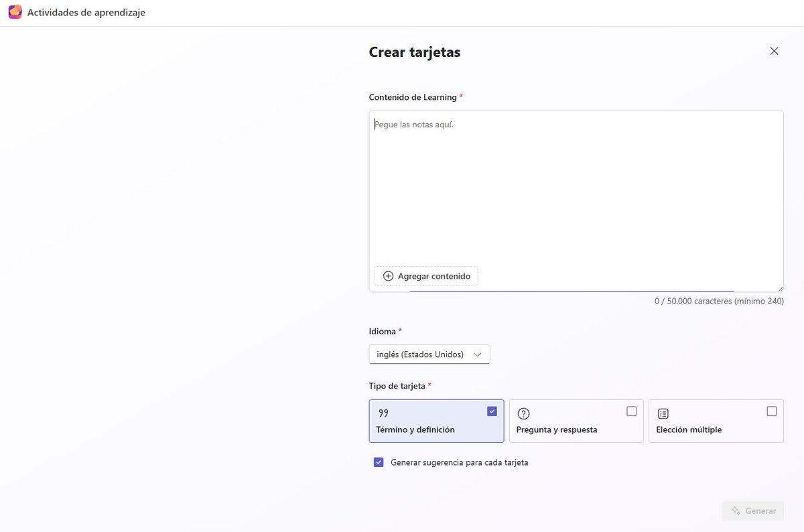Image resolution: width=804 pixels, height=532 pixels.
Task: Close the Crear tarjetas dialog
Action: coord(774,51)
